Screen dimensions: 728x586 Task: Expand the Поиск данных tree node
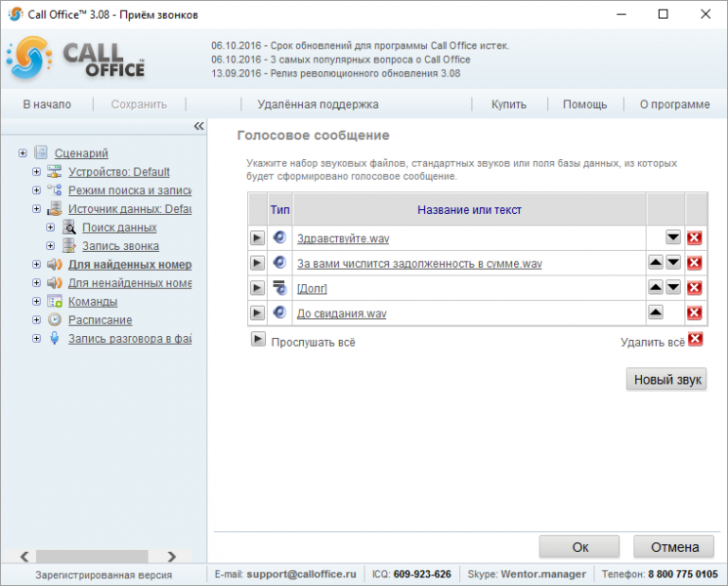point(50,228)
